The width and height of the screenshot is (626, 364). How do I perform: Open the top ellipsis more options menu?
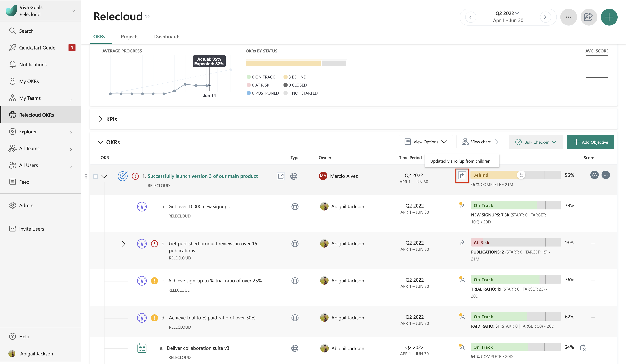click(x=568, y=17)
